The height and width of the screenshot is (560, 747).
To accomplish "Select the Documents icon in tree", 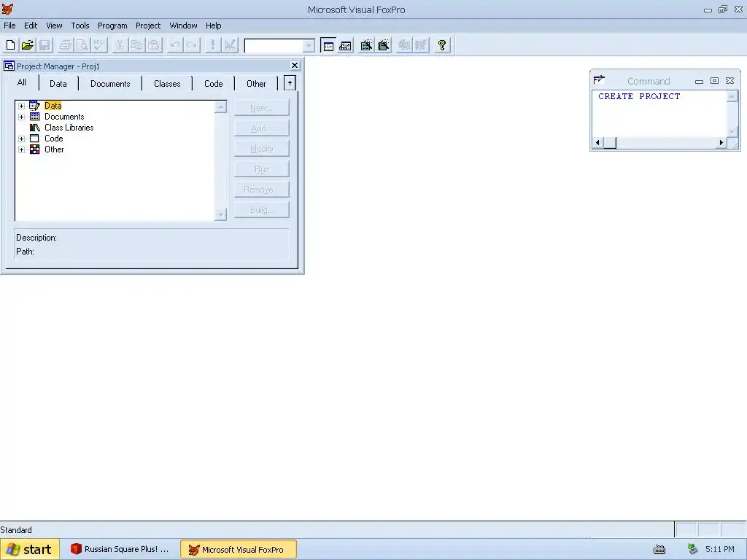I will (x=35, y=117).
